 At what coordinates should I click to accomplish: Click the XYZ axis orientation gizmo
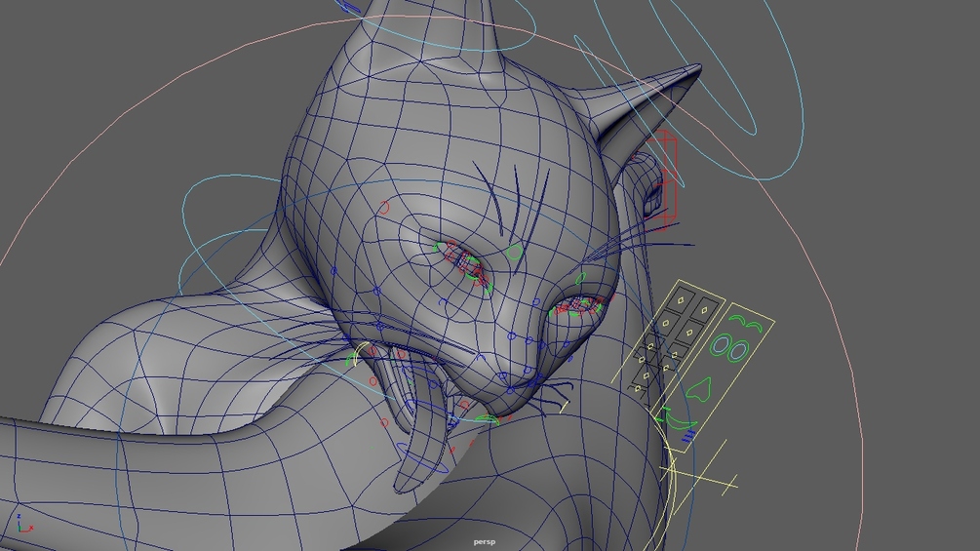(x=24, y=524)
